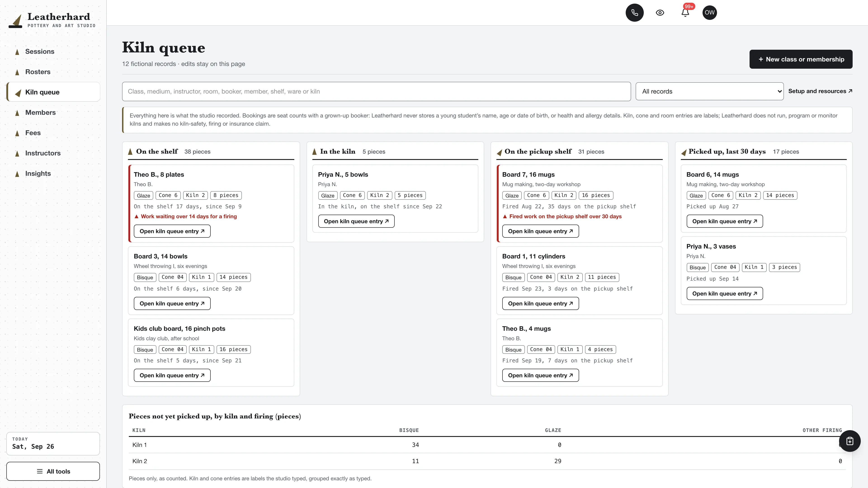Image resolution: width=868 pixels, height=488 pixels.
Task: Click New class or membership button
Action: [801, 59]
